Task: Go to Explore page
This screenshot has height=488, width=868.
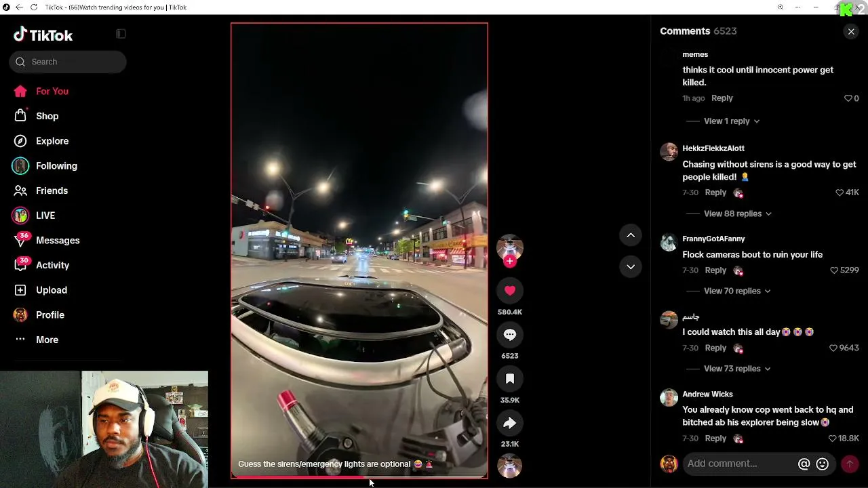Action: tap(52, 141)
